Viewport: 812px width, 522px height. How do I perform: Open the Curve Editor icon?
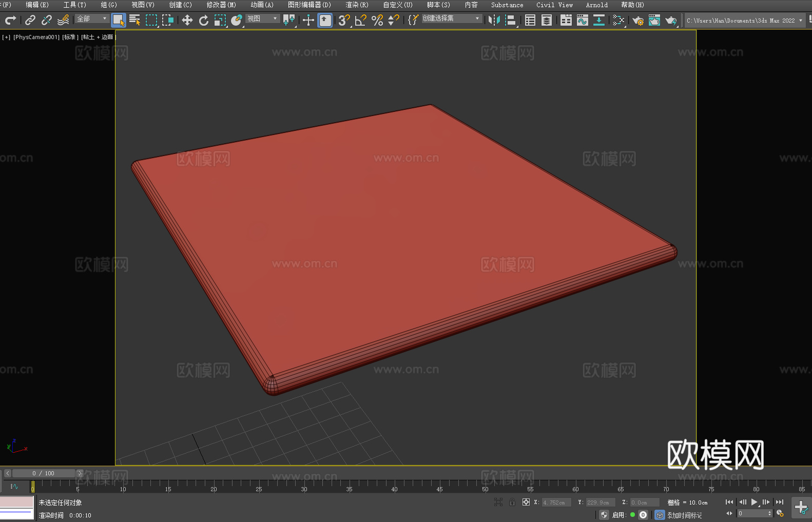pos(583,20)
